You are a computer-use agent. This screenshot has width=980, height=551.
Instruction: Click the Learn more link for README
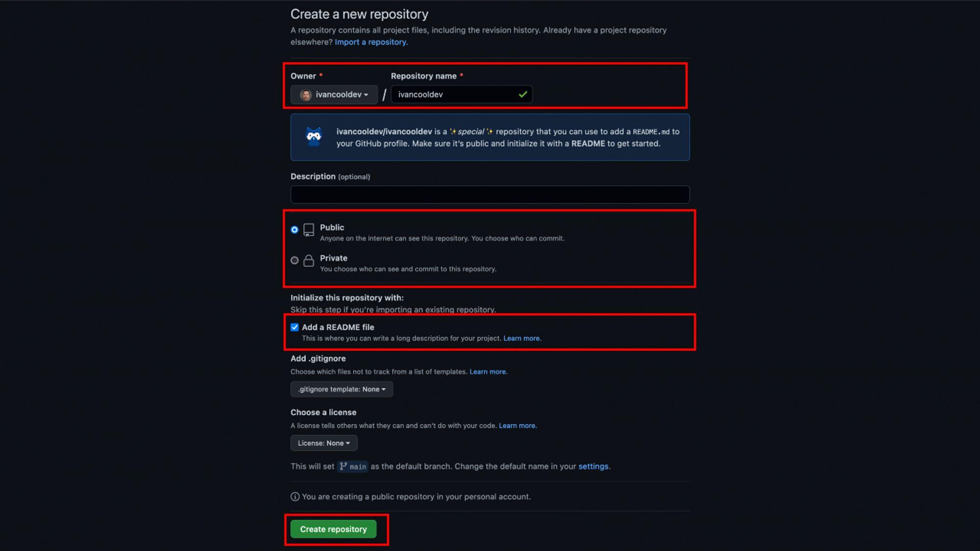point(521,338)
